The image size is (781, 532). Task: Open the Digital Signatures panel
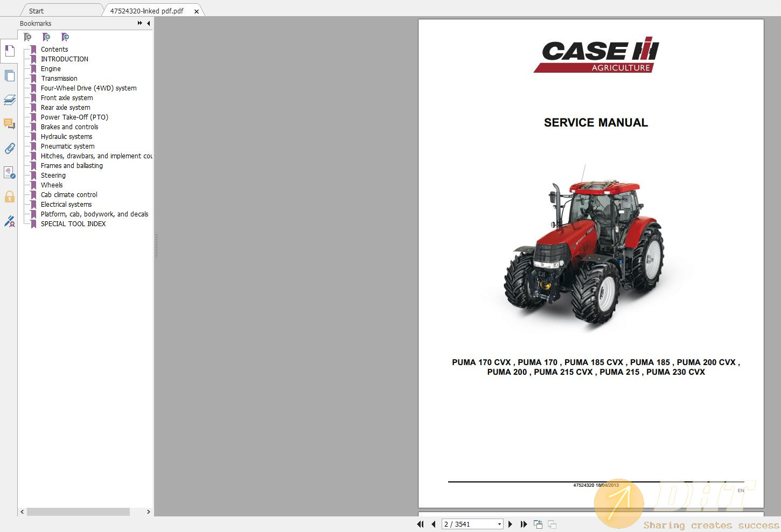(9, 221)
